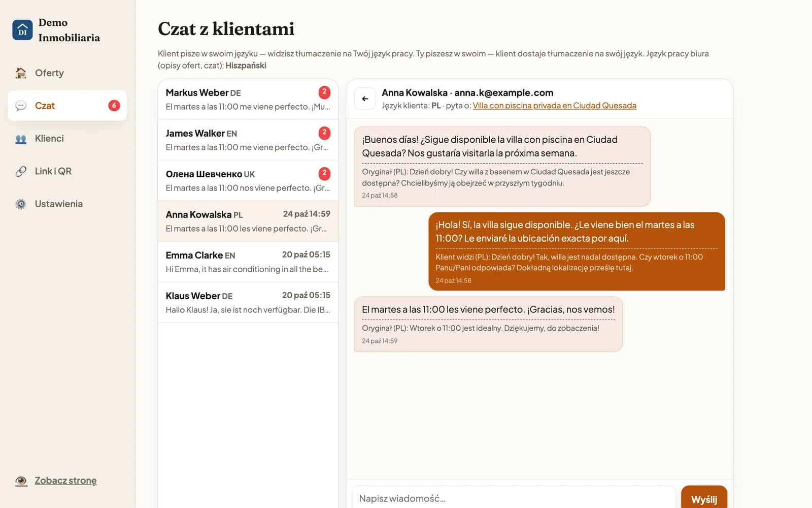The height and width of the screenshot is (508, 812).
Task: Open Markus Weber DE conversation
Action: pyautogui.click(x=248, y=99)
